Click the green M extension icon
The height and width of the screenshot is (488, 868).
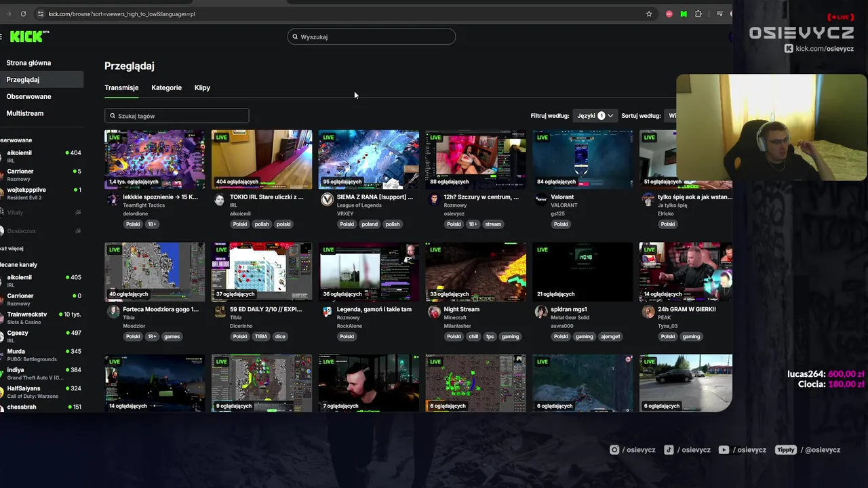pos(684,14)
